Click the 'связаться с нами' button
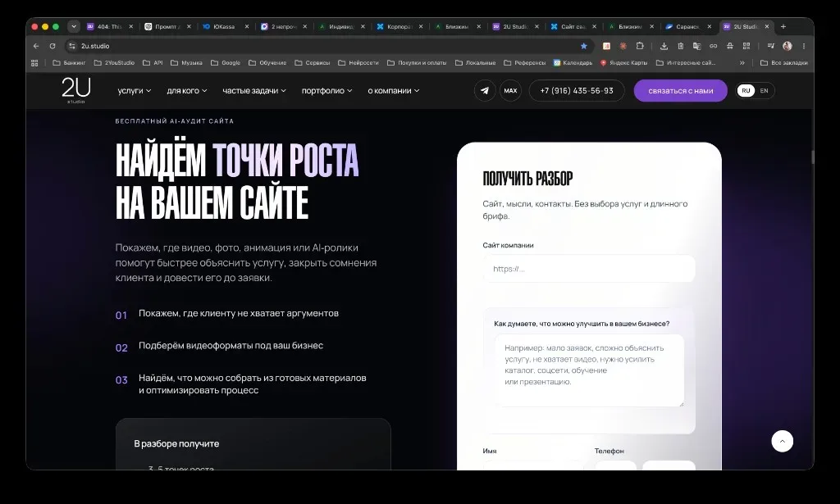840x504 pixels. (x=680, y=90)
